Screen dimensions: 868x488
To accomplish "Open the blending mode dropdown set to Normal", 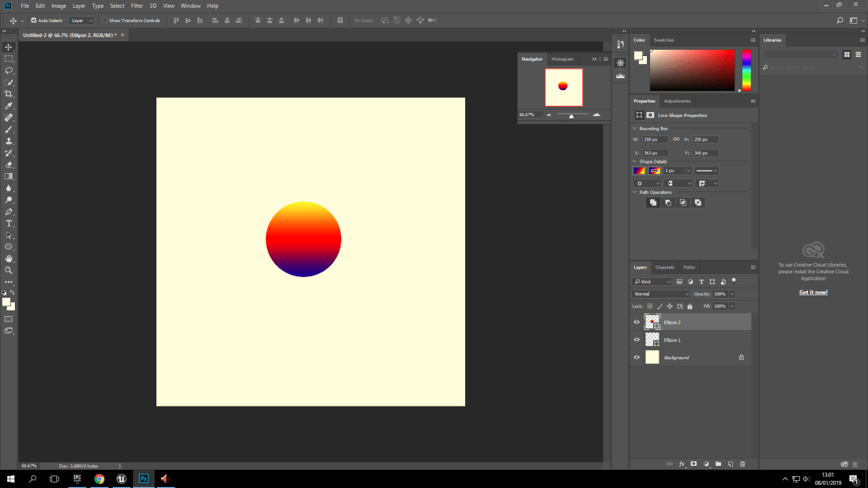I will click(660, 293).
